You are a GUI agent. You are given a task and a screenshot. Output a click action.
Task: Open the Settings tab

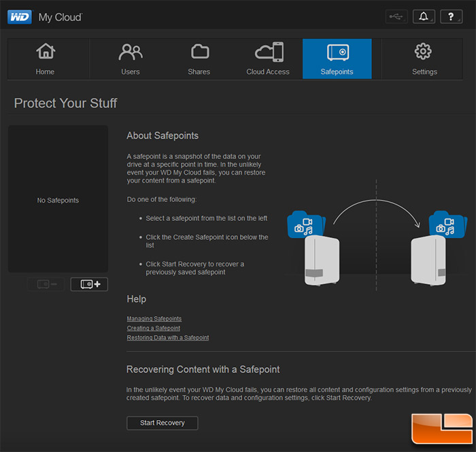tap(424, 59)
